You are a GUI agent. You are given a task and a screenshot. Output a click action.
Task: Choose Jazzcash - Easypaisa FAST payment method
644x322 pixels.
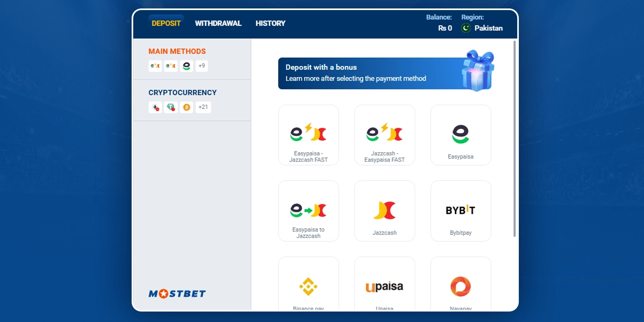click(x=384, y=135)
